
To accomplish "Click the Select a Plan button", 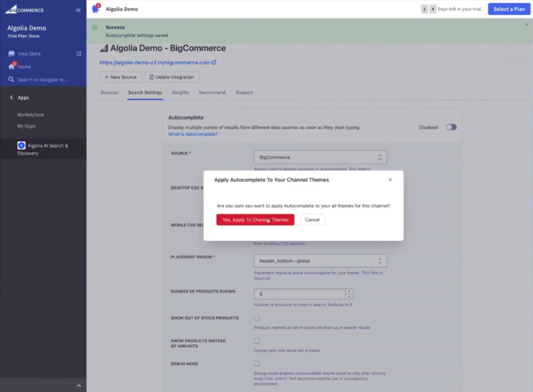I will point(509,9).
